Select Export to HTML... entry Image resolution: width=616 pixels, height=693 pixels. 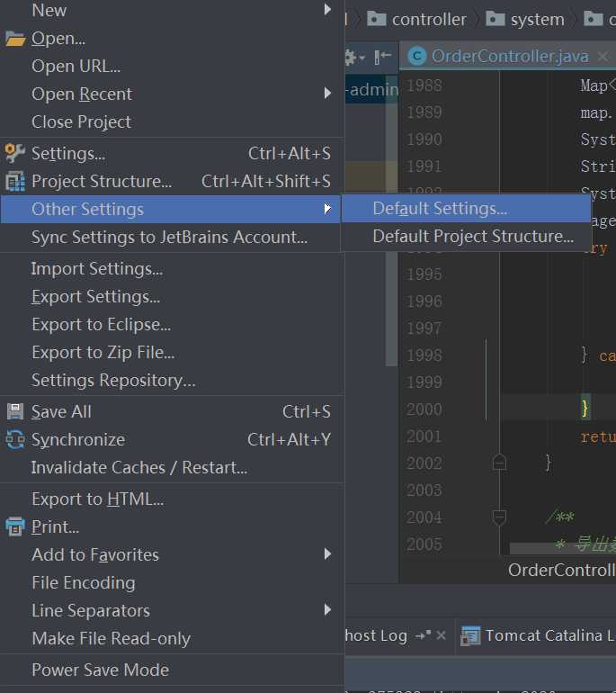(173, 499)
